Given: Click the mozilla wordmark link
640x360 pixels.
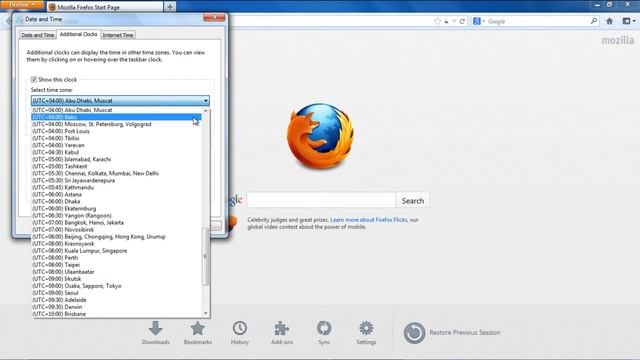Looking at the screenshot, I should point(618,40).
